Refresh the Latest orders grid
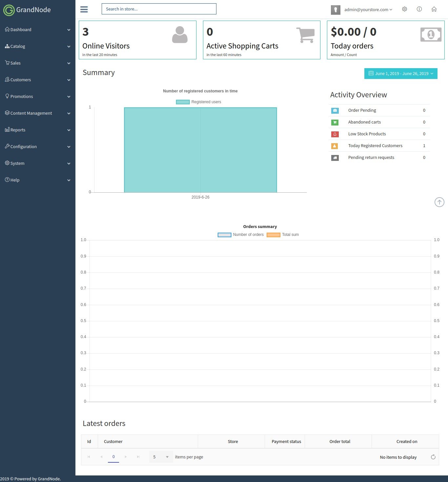Image resolution: width=448 pixels, height=482 pixels. point(433,457)
